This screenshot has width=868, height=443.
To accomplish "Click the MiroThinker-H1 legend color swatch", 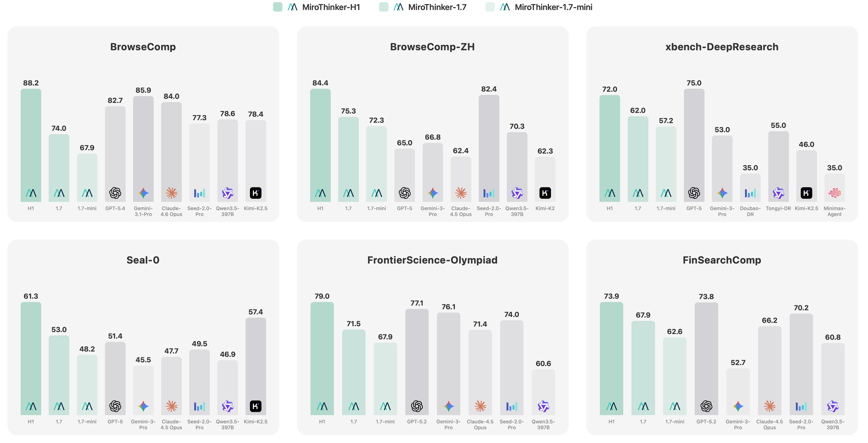I will [x=278, y=7].
